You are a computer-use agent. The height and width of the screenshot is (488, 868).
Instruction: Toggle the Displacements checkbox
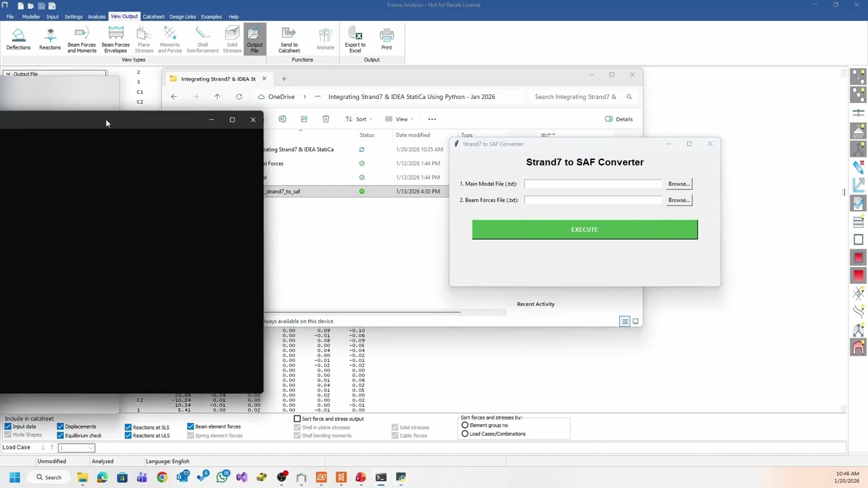pos(60,427)
